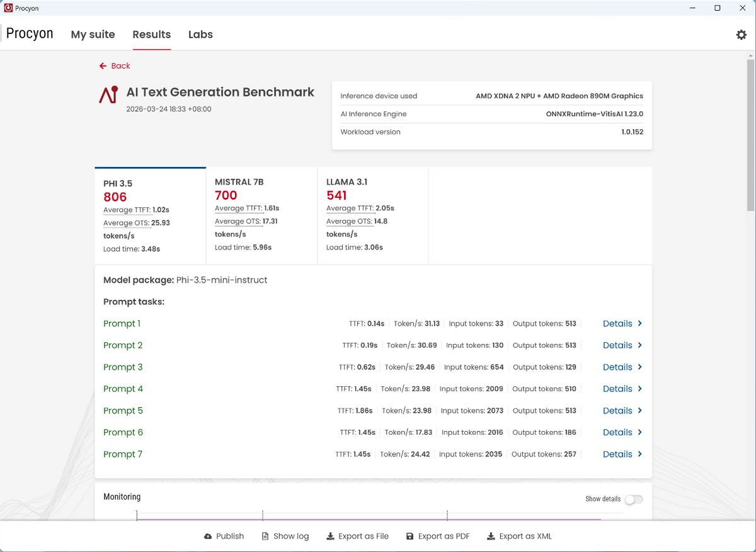756x552 pixels.
Task: Click the Back link
Action: click(120, 66)
